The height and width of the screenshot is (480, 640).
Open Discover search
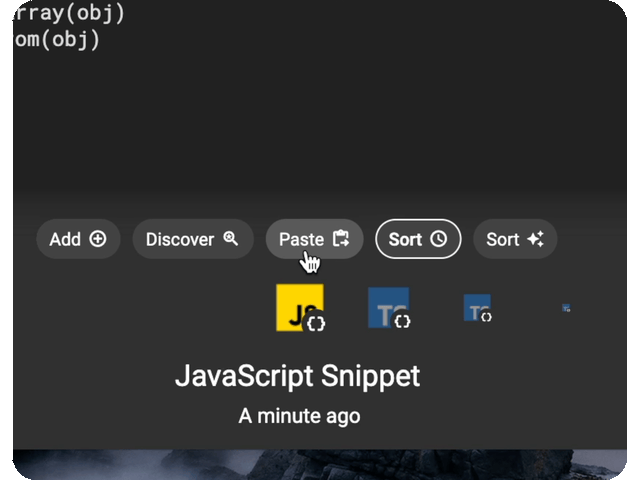[x=193, y=239]
